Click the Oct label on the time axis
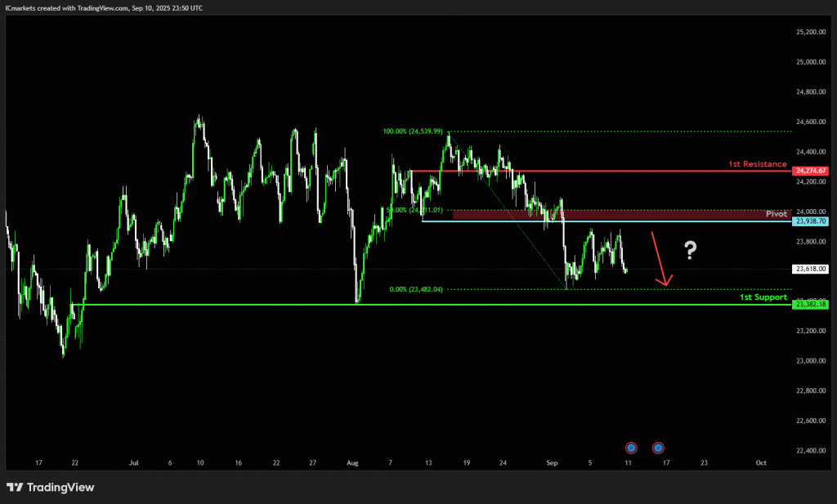The height and width of the screenshot is (504, 837). (761, 463)
